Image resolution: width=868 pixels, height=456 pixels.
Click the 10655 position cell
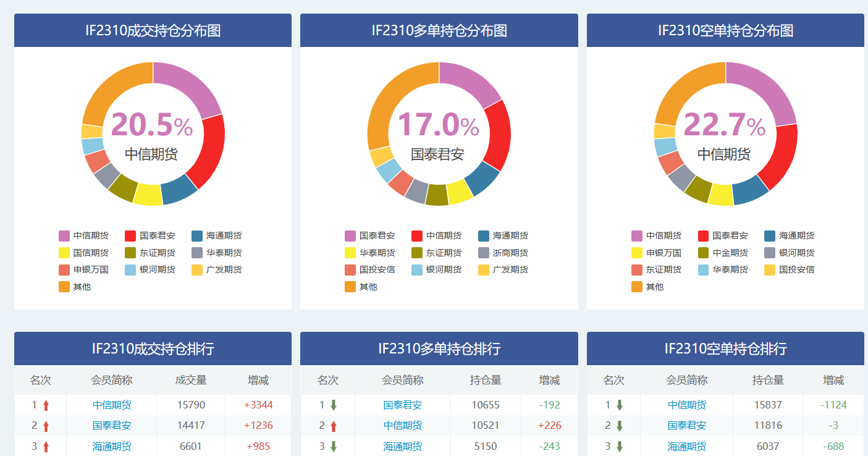[x=486, y=405]
